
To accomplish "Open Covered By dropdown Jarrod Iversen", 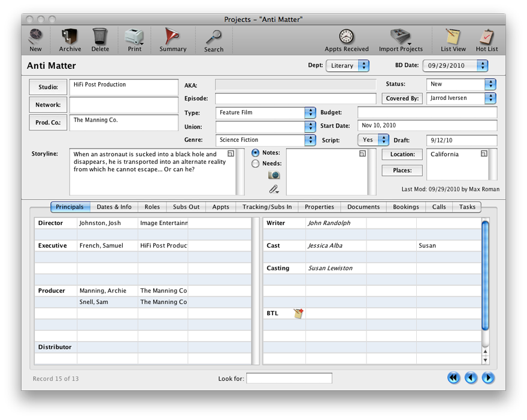I will pos(461,98).
